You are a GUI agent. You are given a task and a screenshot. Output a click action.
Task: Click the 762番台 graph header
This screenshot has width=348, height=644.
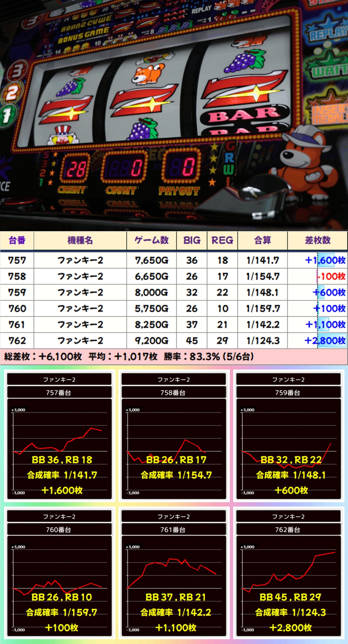pyautogui.click(x=288, y=530)
